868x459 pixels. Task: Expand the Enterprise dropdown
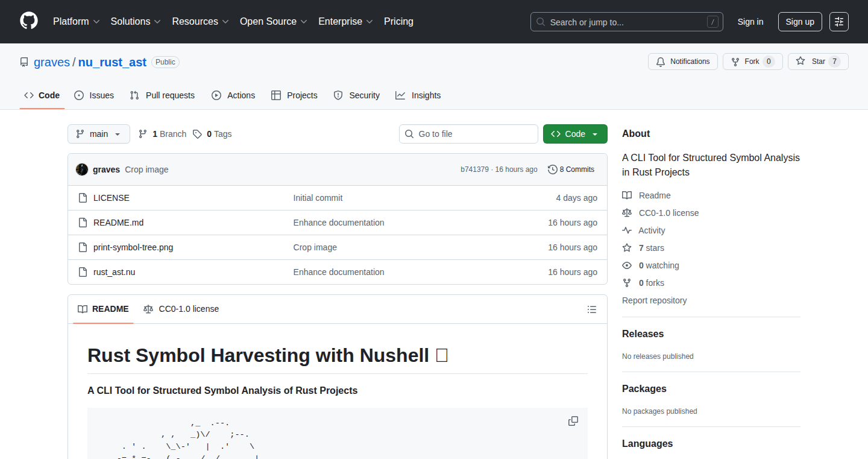(345, 21)
